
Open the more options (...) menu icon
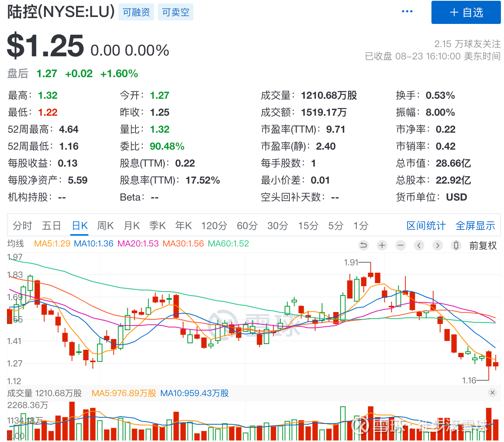(x=407, y=11)
